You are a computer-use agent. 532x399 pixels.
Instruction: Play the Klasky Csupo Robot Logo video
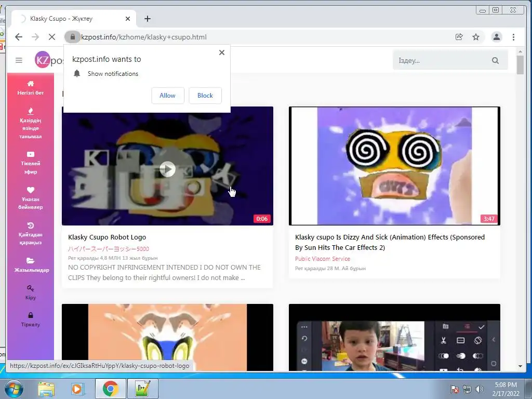(168, 169)
